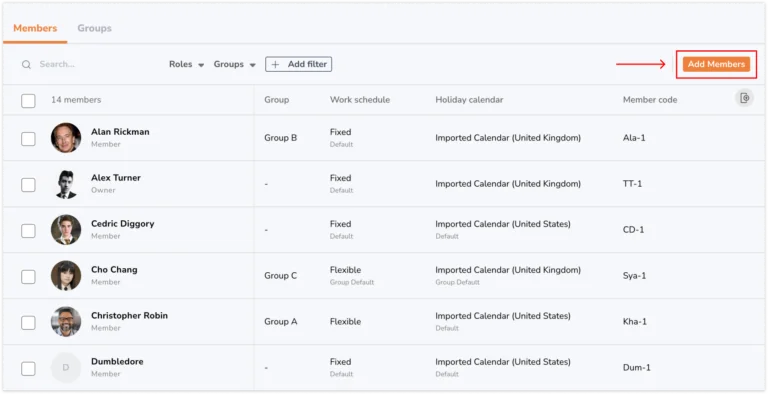Check the box next to Alan Rickman
Screen dimensions: 768x394
click(x=28, y=139)
